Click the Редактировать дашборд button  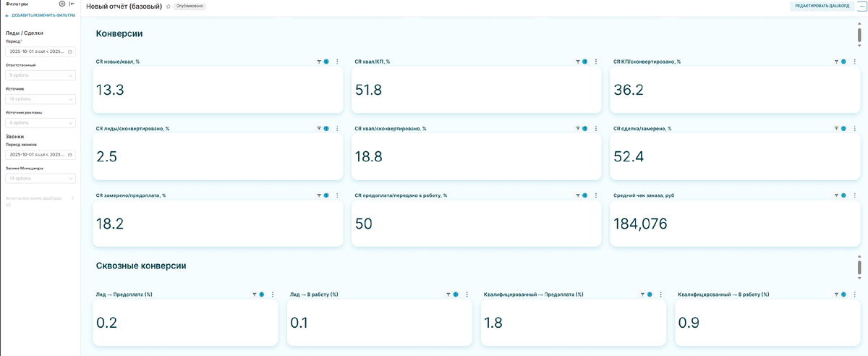pyautogui.click(x=823, y=6)
